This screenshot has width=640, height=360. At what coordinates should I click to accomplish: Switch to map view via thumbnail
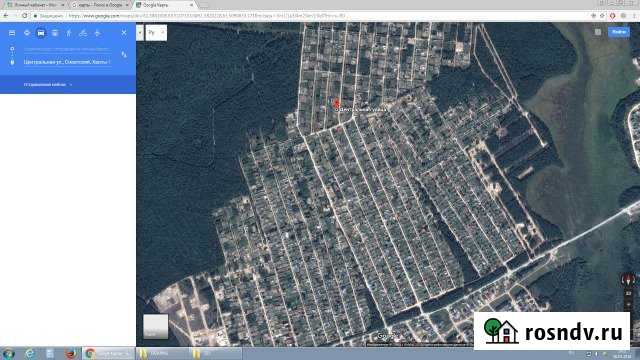tap(156, 326)
